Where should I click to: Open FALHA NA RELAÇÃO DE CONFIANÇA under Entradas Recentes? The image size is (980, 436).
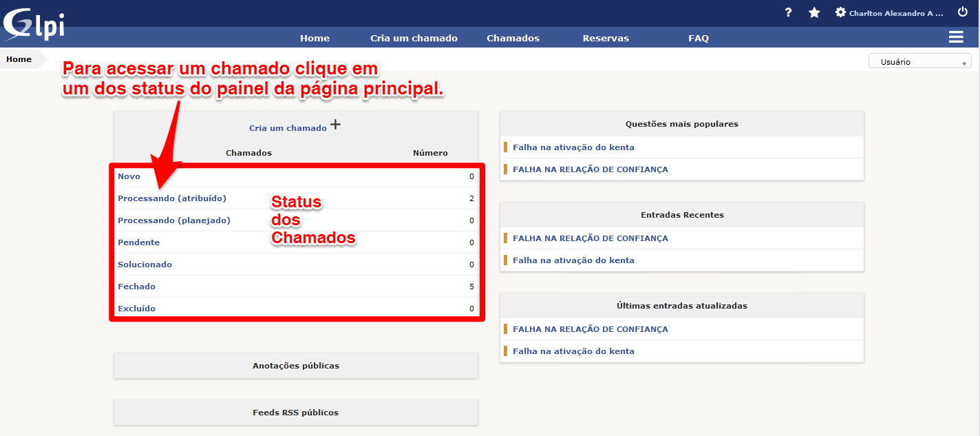(x=590, y=238)
